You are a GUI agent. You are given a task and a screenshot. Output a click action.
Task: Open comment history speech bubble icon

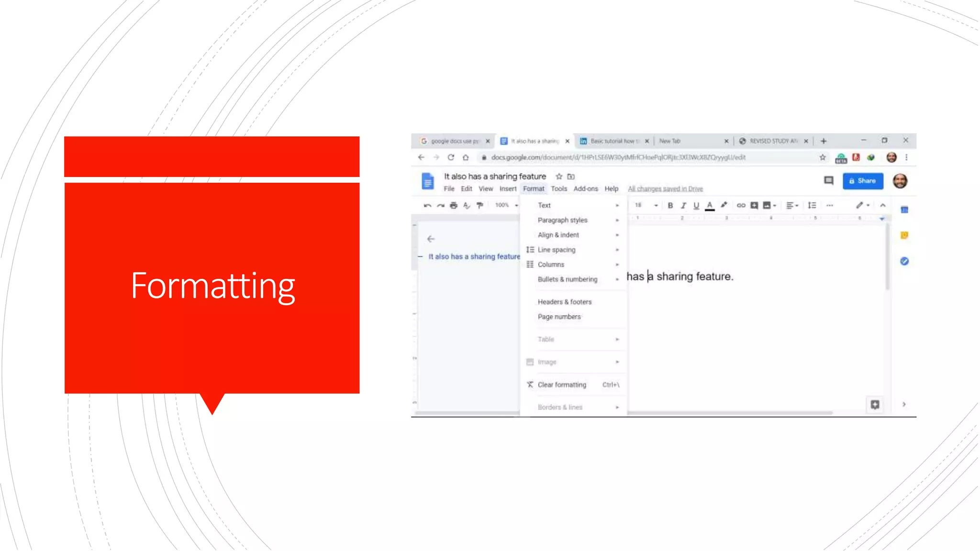(x=828, y=181)
